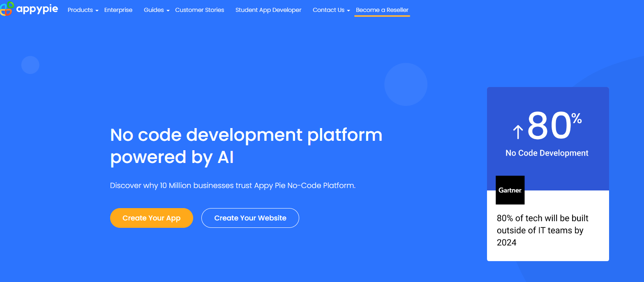Expand the Products dropdown
The image size is (644, 282).
click(83, 10)
